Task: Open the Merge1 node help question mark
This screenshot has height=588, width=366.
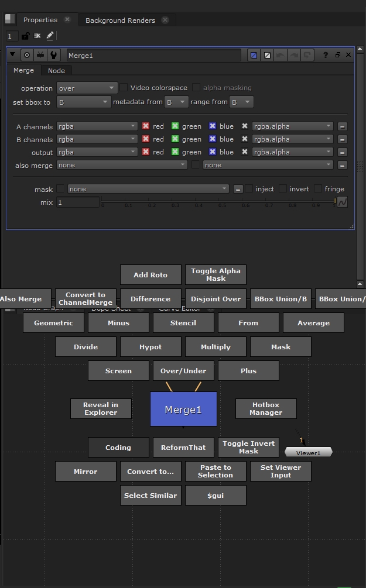Action: [x=325, y=56]
